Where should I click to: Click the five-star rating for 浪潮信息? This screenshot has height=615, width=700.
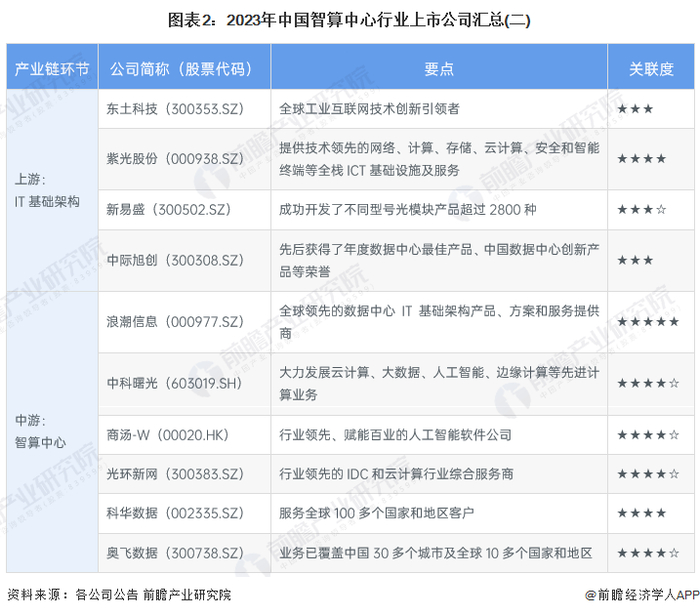[x=648, y=322]
